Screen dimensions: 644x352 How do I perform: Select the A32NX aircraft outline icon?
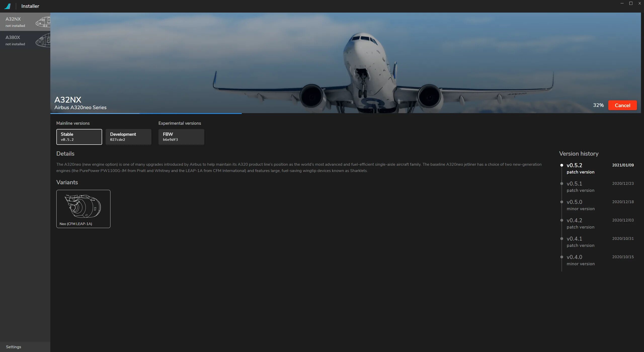[43, 22]
